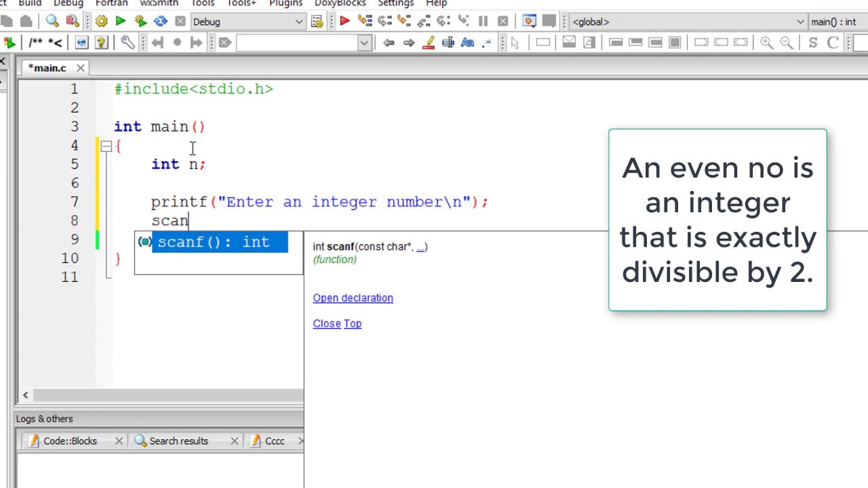Switch to the Cccc log tab
This screenshot has width=868, height=488.
pyautogui.click(x=275, y=441)
